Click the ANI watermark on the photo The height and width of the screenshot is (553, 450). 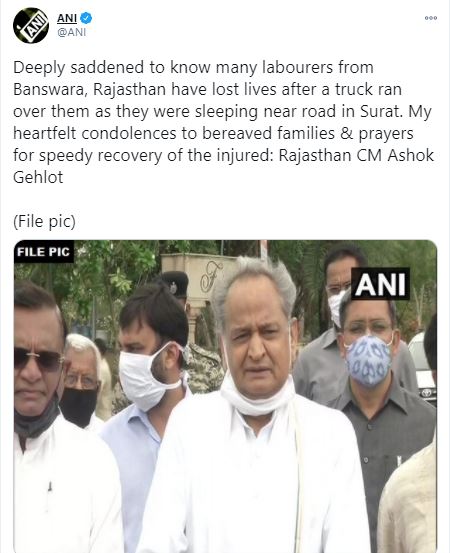coord(380,284)
